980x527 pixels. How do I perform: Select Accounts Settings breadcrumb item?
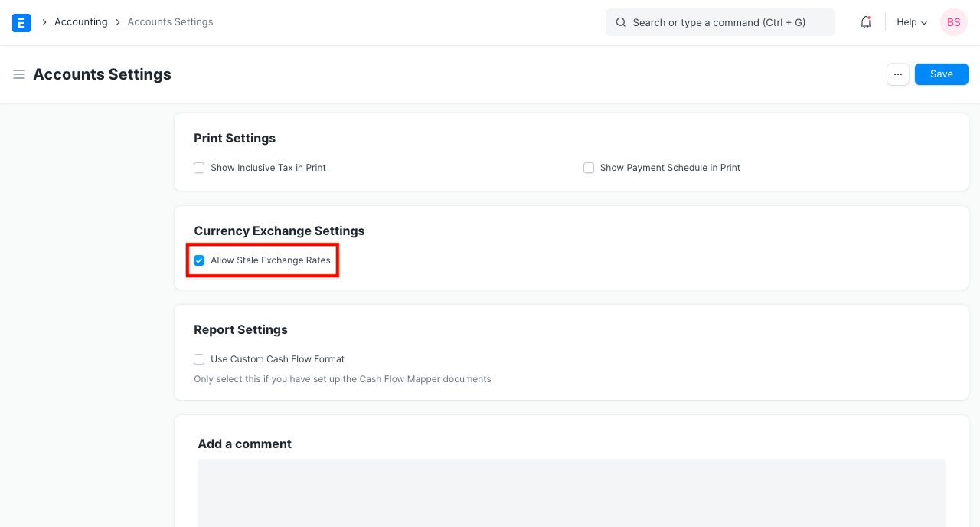(x=170, y=22)
